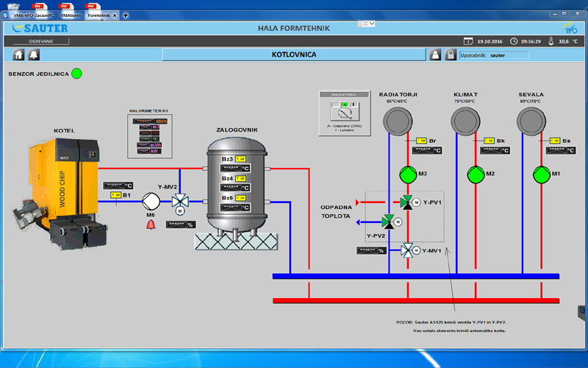Select the M3 radiator pump symbol
The width and height of the screenshot is (588, 368).
tap(408, 174)
